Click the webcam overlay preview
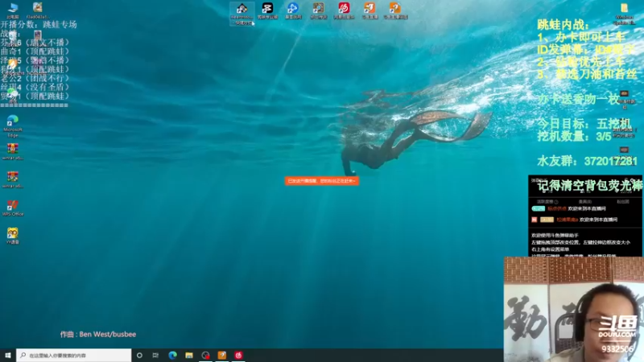 (x=574, y=309)
